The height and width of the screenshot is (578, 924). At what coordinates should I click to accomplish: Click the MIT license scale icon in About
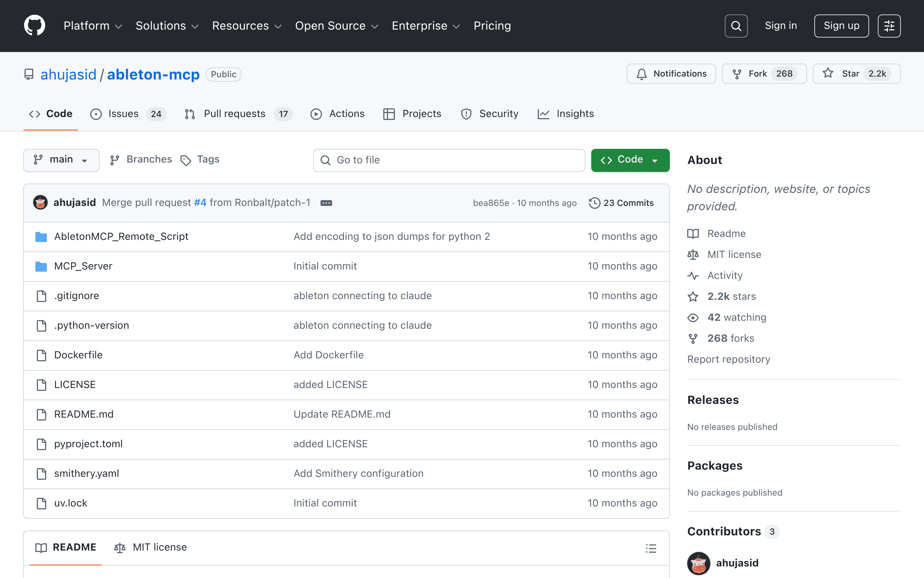[693, 255]
